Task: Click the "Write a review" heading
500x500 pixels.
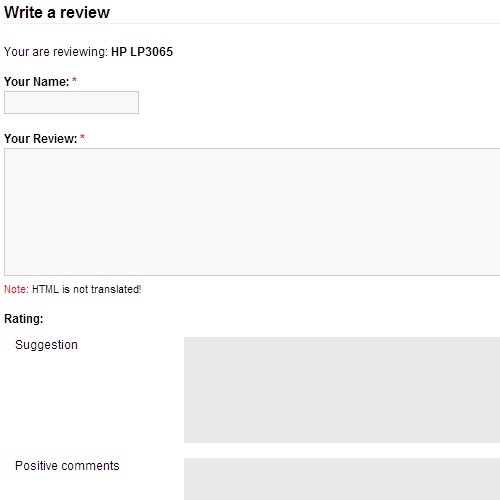Action: tap(57, 12)
